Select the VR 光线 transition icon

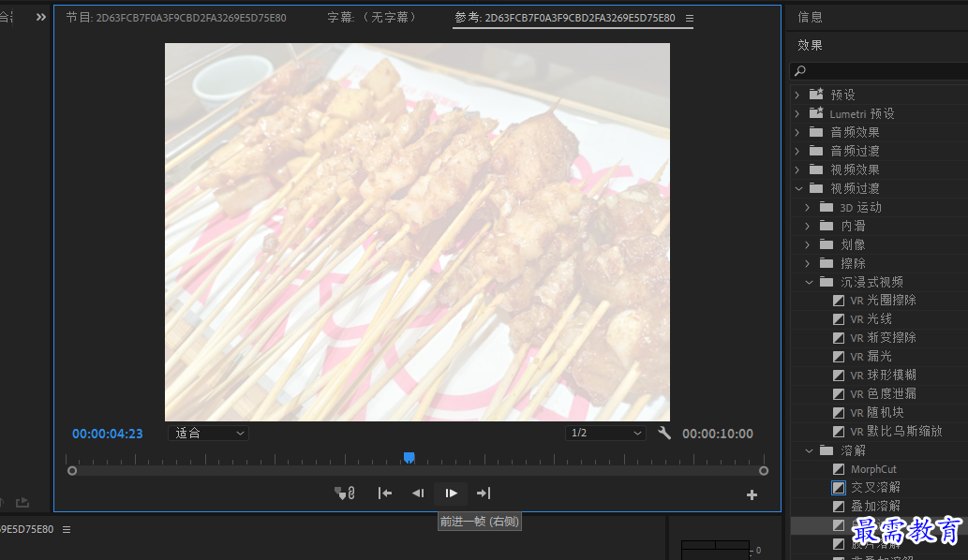coord(839,318)
